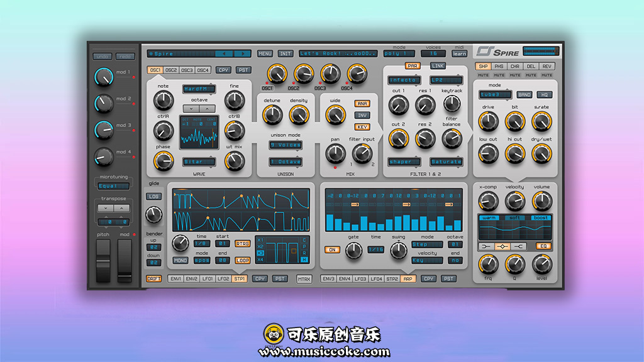Toggle the glide LOG switch
This screenshot has height=362, width=644.
[153, 197]
